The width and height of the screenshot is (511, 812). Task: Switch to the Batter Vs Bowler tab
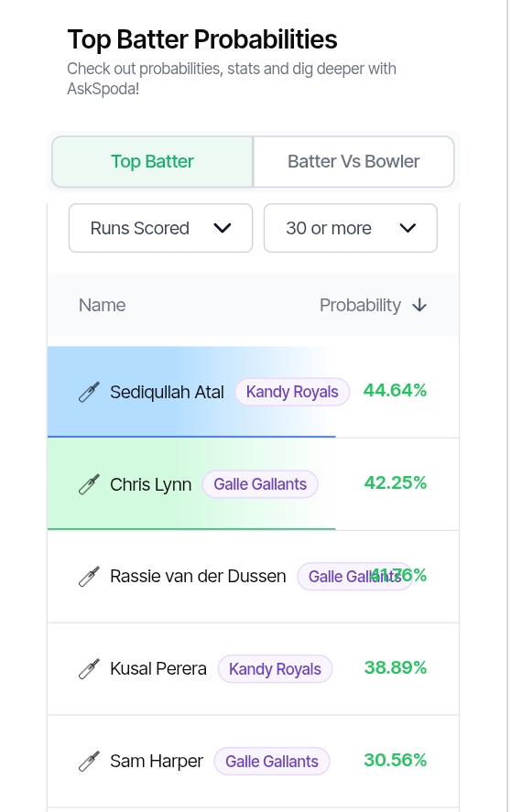click(x=353, y=161)
